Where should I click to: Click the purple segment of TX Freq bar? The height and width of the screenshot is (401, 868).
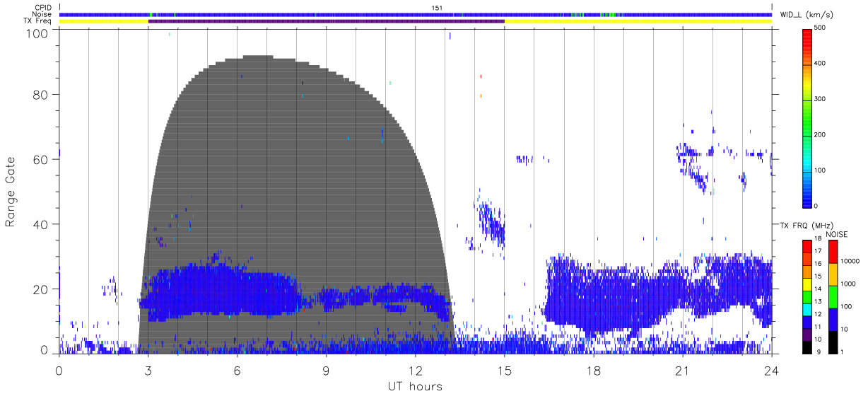click(x=327, y=21)
